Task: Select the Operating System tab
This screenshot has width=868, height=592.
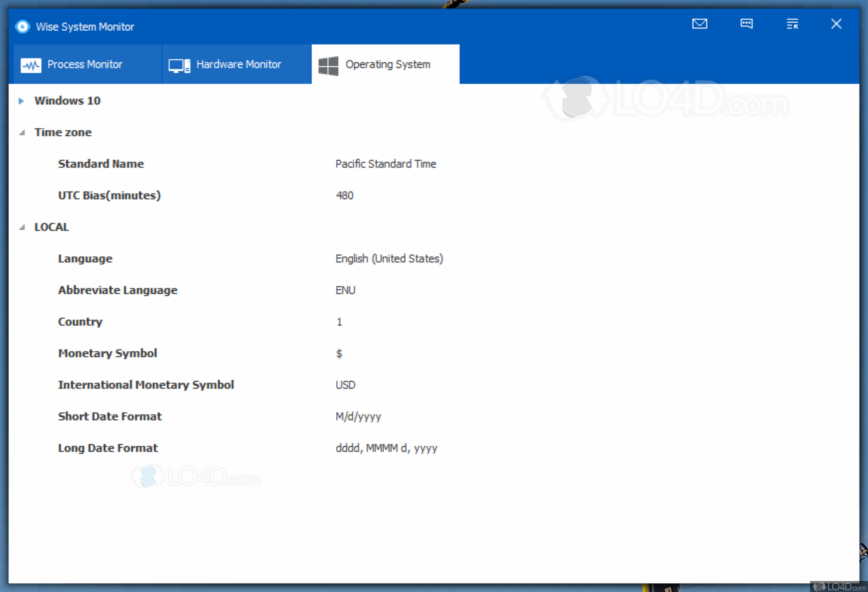Action: pos(387,64)
